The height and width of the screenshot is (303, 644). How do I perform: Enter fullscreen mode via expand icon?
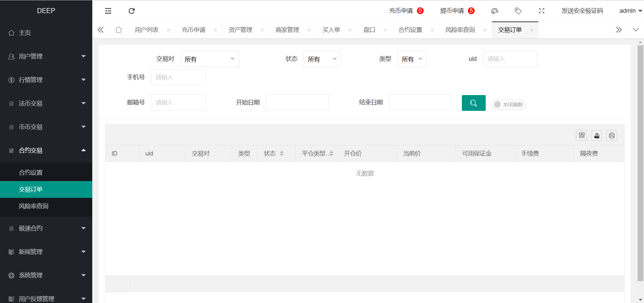pyautogui.click(x=541, y=11)
